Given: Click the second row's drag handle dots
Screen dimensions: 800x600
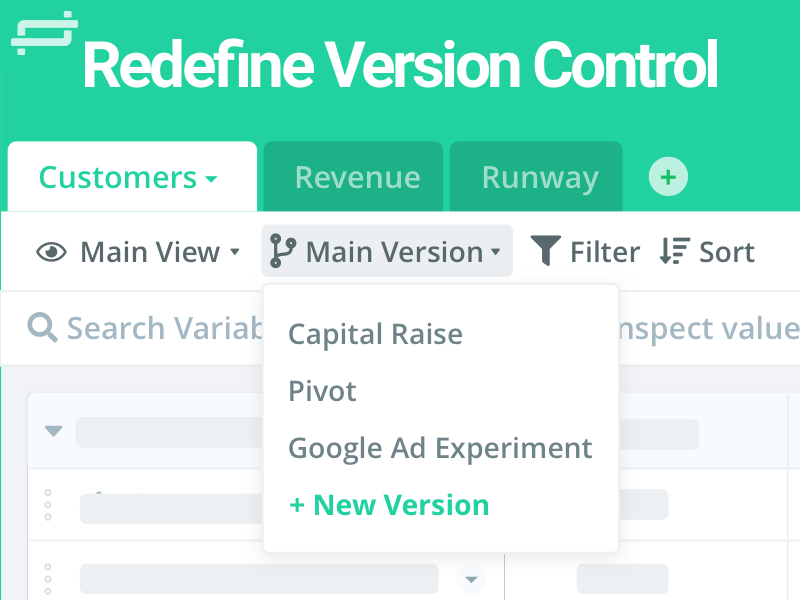Looking at the screenshot, I should (x=48, y=578).
